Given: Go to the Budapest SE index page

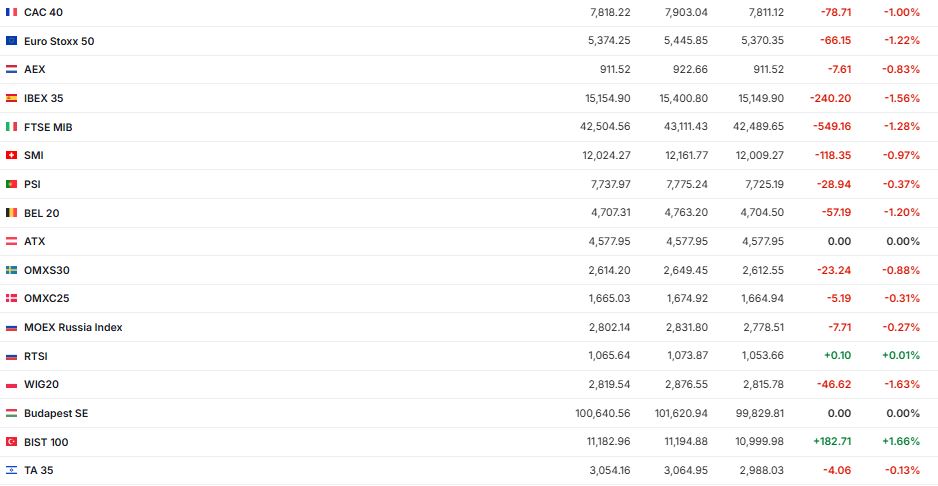Looking at the screenshot, I should tap(56, 413).
